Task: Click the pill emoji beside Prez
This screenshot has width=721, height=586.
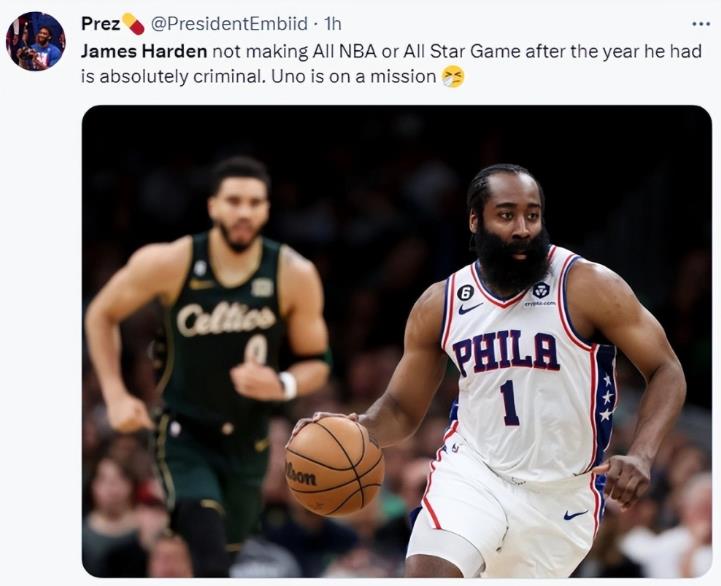Action: [133, 23]
